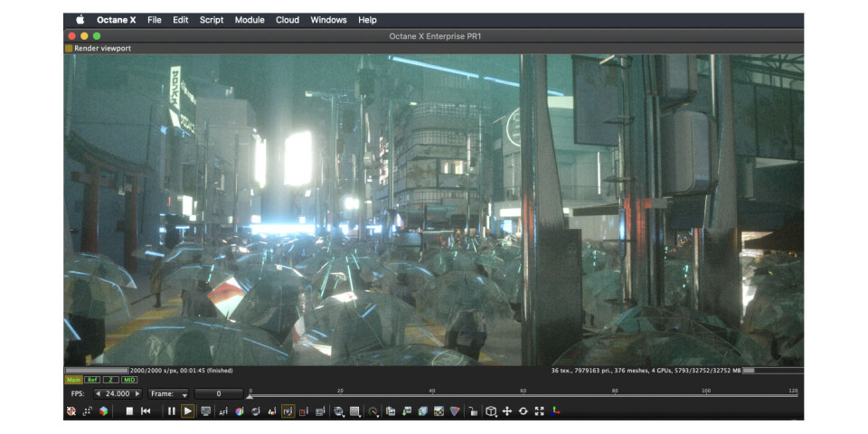Click the RGB cube icon in toolbar
868x434 pixels.
click(x=103, y=411)
